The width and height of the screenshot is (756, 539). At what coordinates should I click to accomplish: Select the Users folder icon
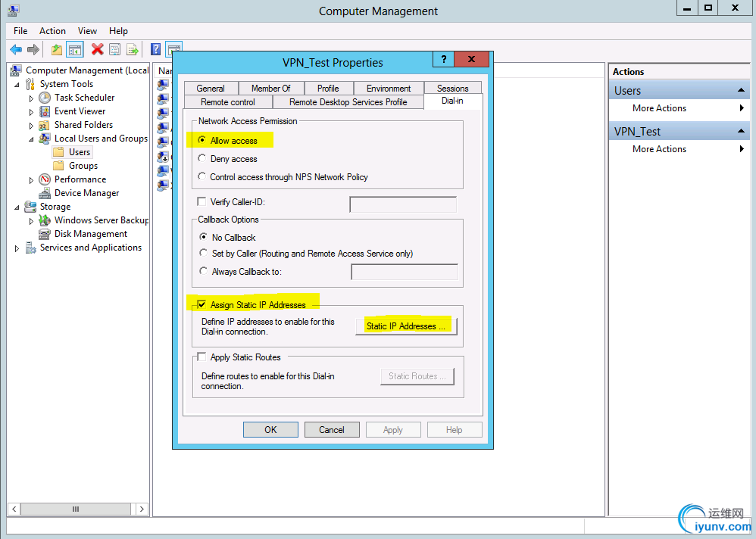click(x=58, y=152)
